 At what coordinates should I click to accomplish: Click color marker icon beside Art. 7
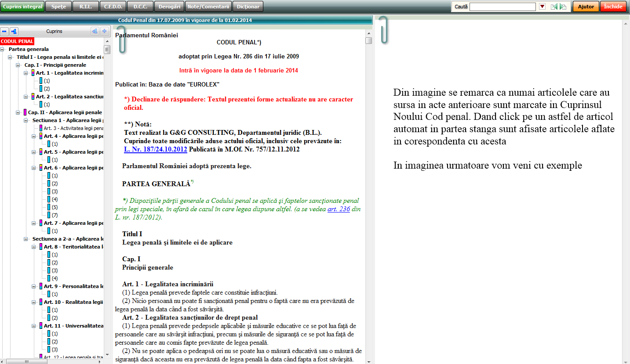(x=41, y=223)
